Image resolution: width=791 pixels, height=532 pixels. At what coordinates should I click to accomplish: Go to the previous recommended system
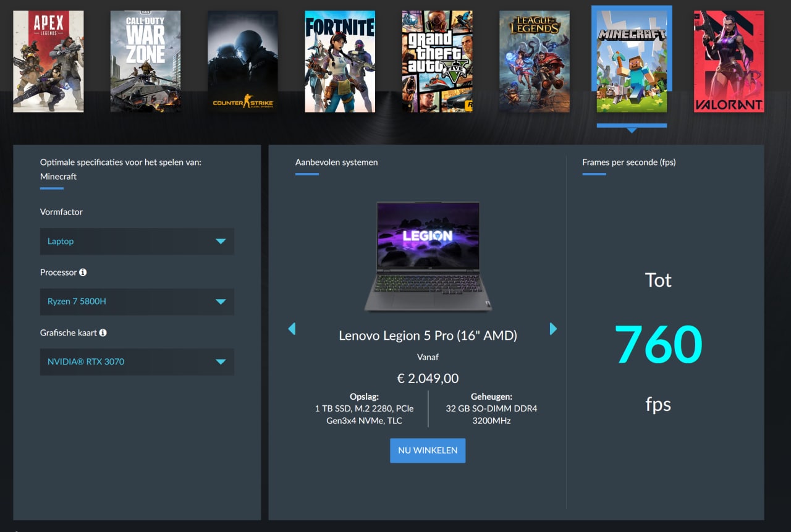(292, 329)
